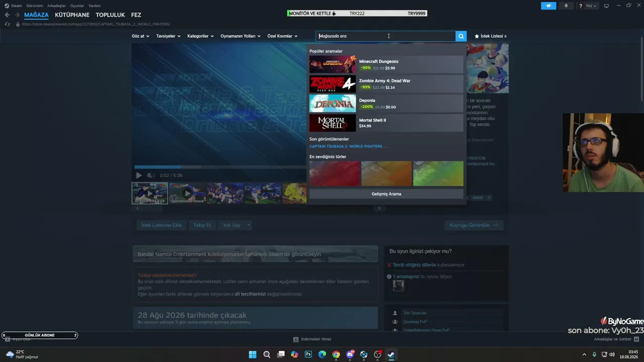Open the Steam menu

(x=13, y=6)
